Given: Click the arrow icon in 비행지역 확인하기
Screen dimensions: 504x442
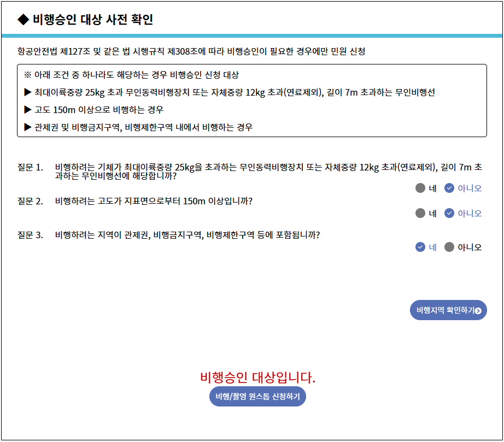Looking at the screenshot, I should [478, 311].
